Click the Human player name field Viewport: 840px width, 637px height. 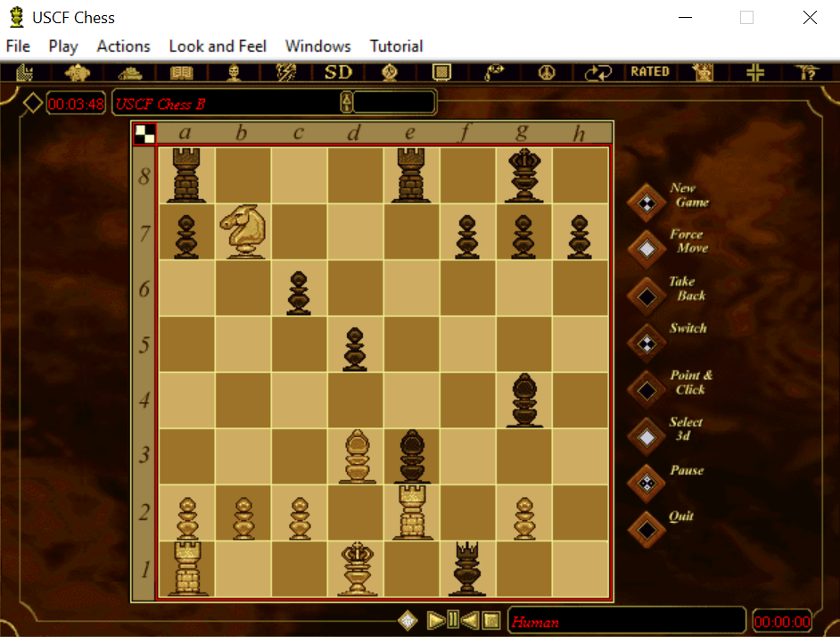pyautogui.click(x=626, y=622)
